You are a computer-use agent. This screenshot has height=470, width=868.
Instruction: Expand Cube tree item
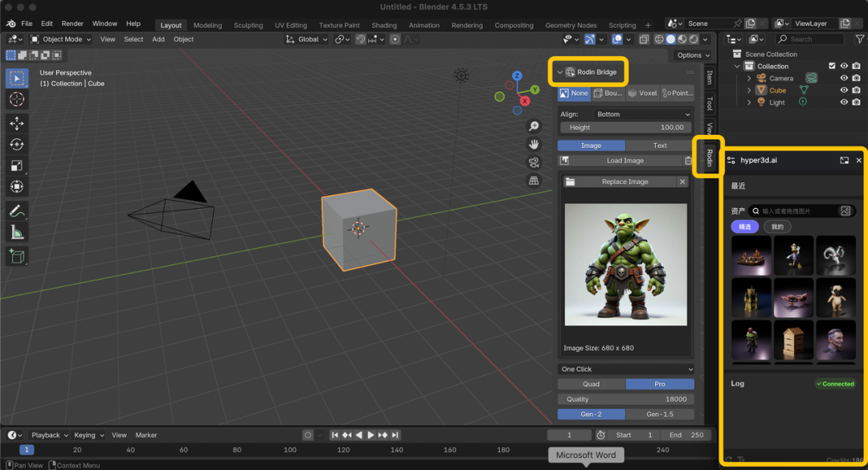coord(749,90)
